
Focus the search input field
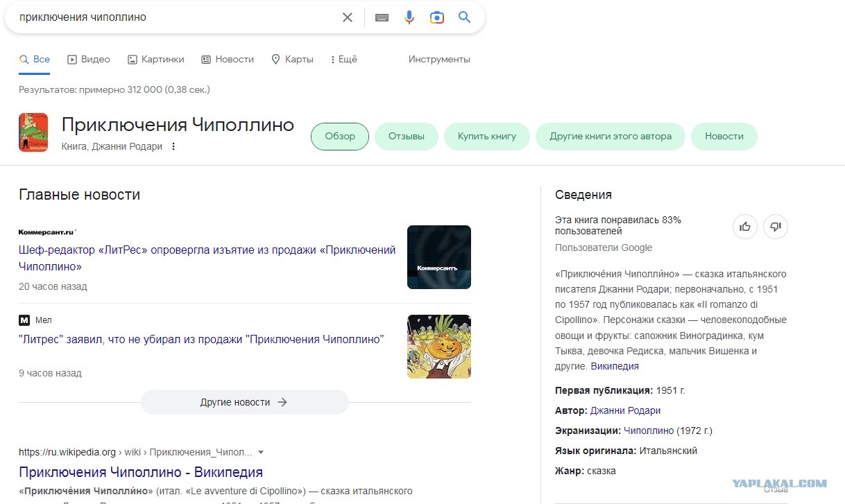(177, 17)
